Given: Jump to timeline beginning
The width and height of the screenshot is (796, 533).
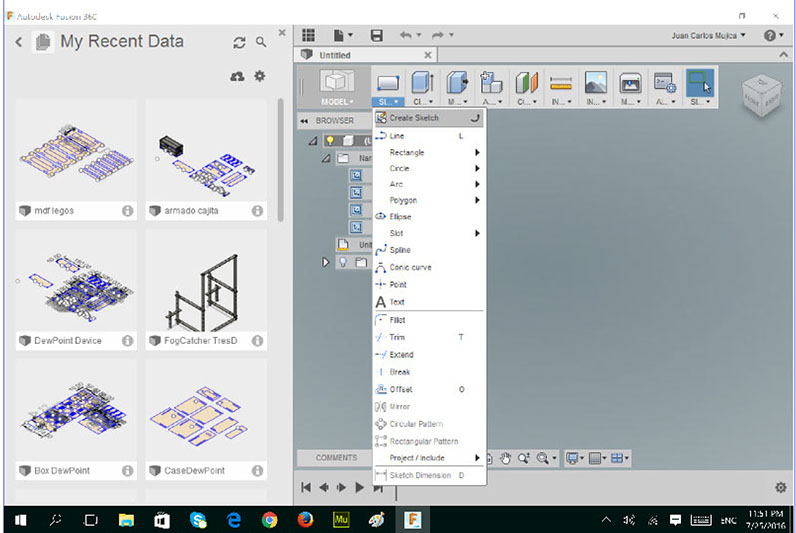Looking at the screenshot, I should point(306,488).
